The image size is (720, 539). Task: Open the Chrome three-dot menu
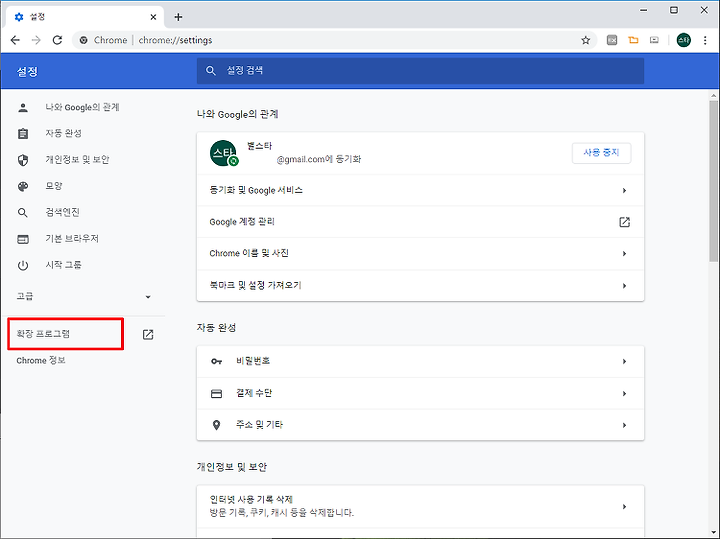[705, 40]
